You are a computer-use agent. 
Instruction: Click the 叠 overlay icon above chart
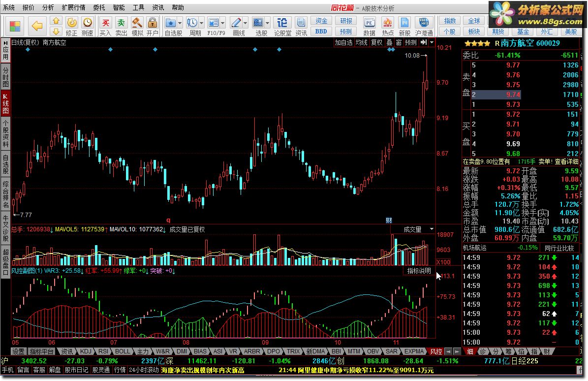coord(390,42)
